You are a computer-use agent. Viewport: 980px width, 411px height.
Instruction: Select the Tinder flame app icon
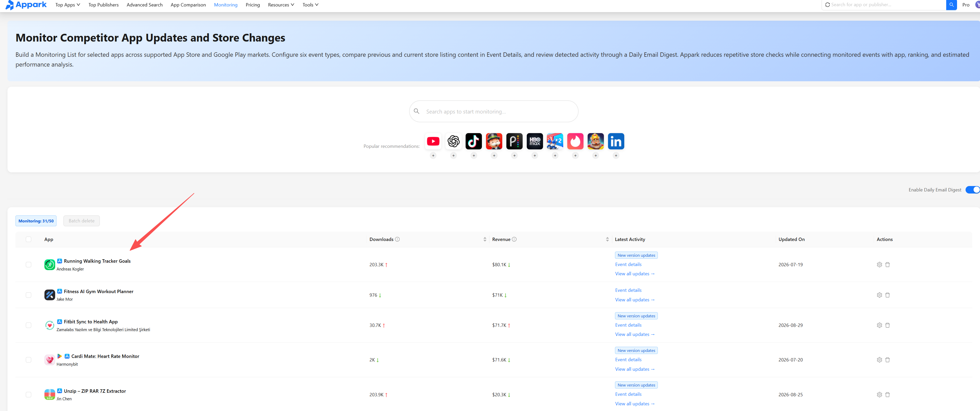pyautogui.click(x=575, y=141)
